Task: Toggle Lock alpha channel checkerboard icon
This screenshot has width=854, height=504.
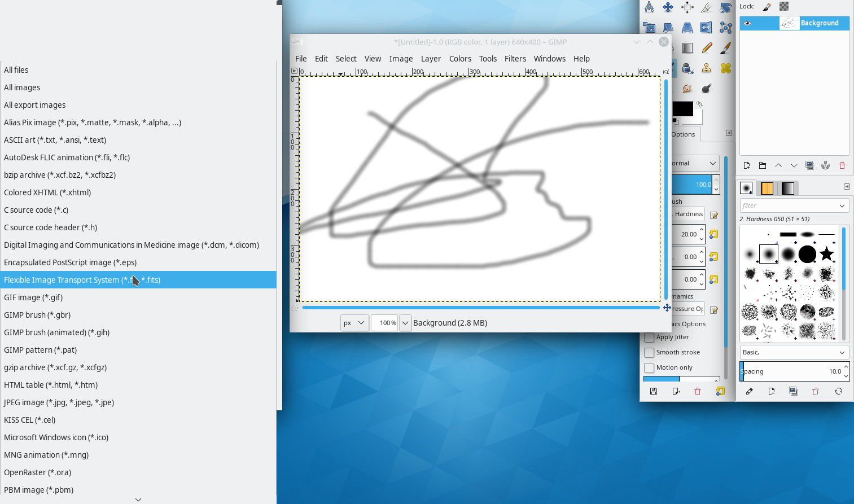Action: click(784, 7)
